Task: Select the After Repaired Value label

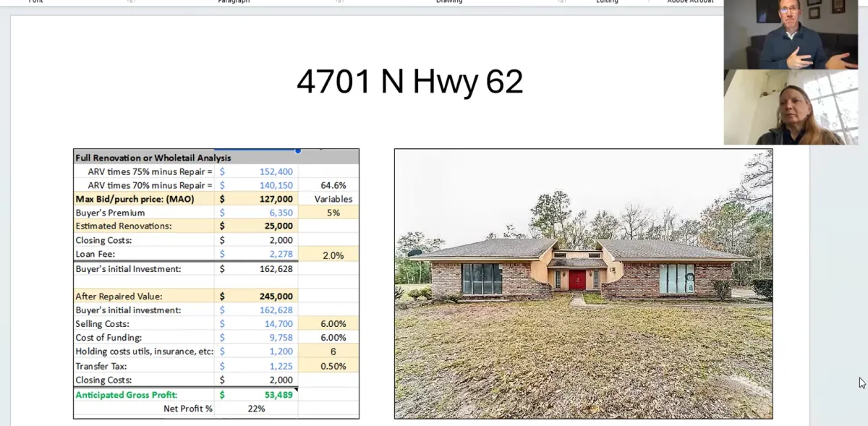Action: 119,296
